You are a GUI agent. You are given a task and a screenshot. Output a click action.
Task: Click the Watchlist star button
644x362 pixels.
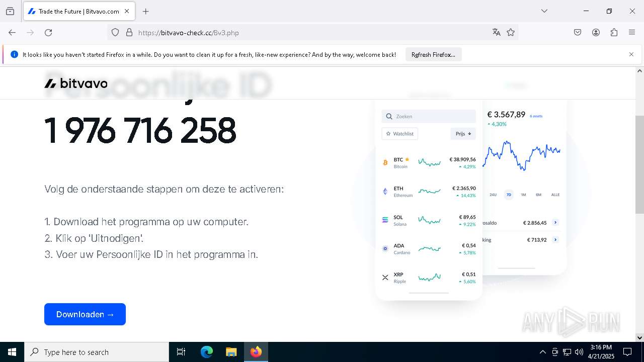pyautogui.click(x=400, y=134)
